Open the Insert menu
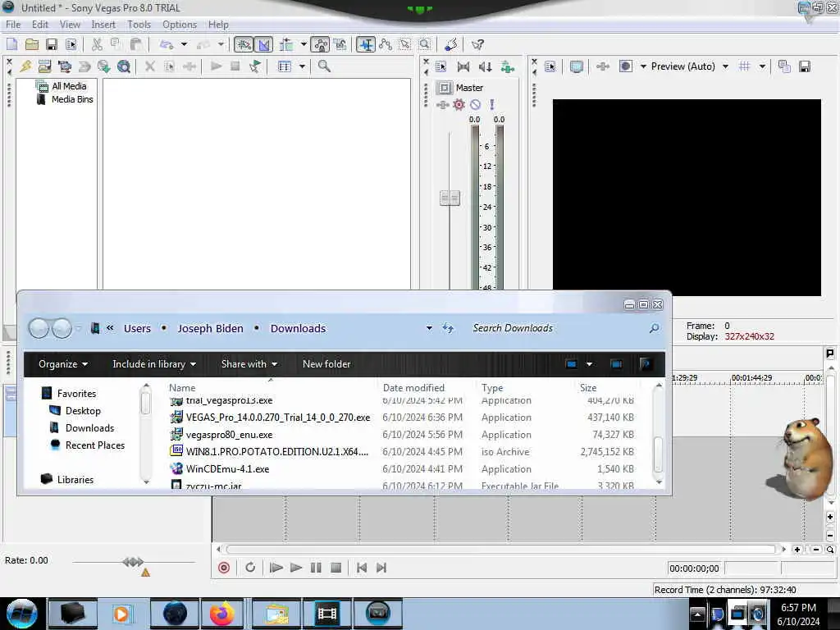The width and height of the screenshot is (840, 630). click(103, 25)
